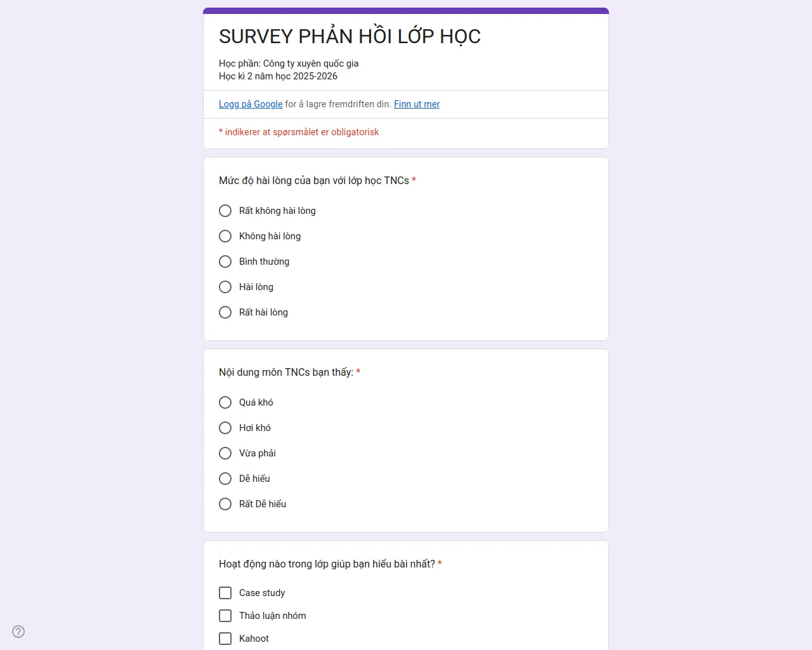Check the "Case study" checkbox
The width and height of the screenshot is (812, 650).
(x=225, y=593)
